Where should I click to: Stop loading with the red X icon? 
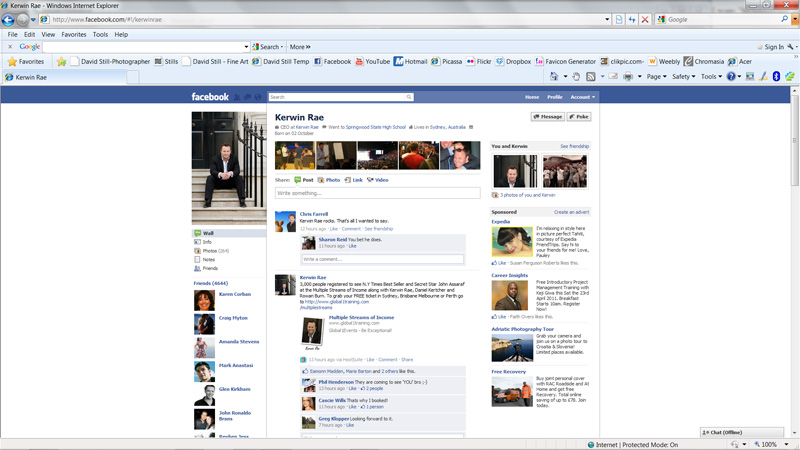point(645,19)
